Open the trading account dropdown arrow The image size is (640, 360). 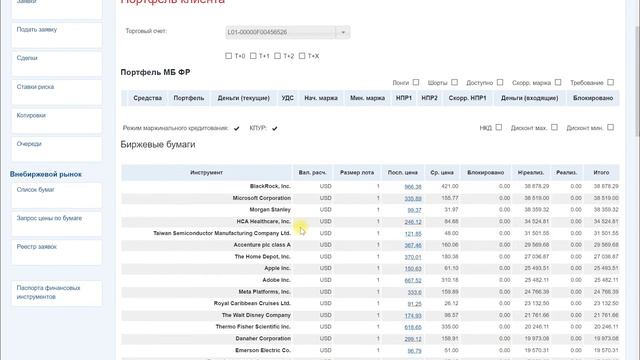click(343, 32)
